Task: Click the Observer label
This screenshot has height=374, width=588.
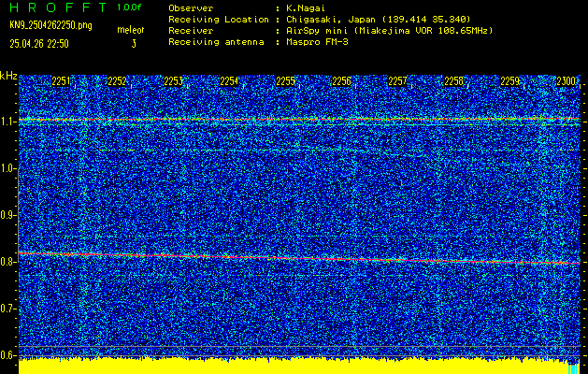Action: tap(191, 8)
